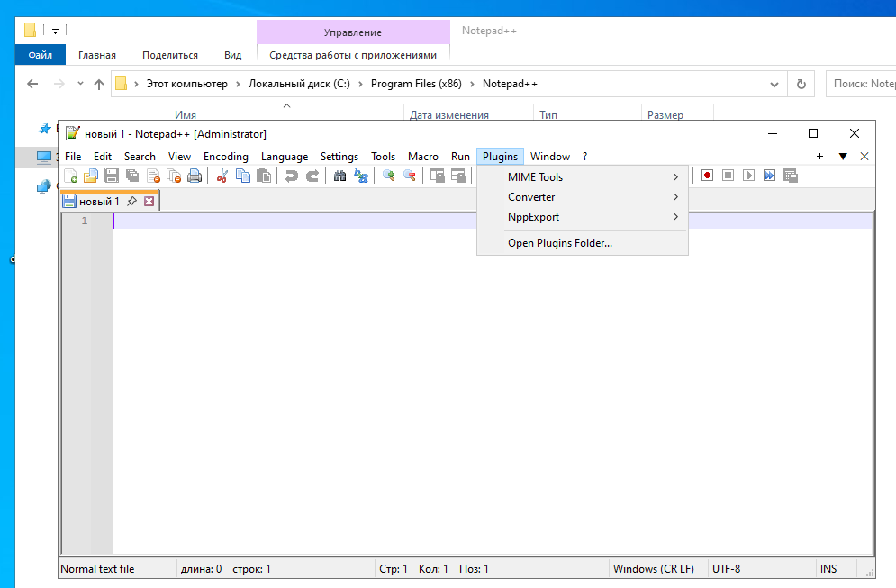Open Средства работы с приложениями tab
The height and width of the screenshot is (588, 896).
tap(353, 55)
